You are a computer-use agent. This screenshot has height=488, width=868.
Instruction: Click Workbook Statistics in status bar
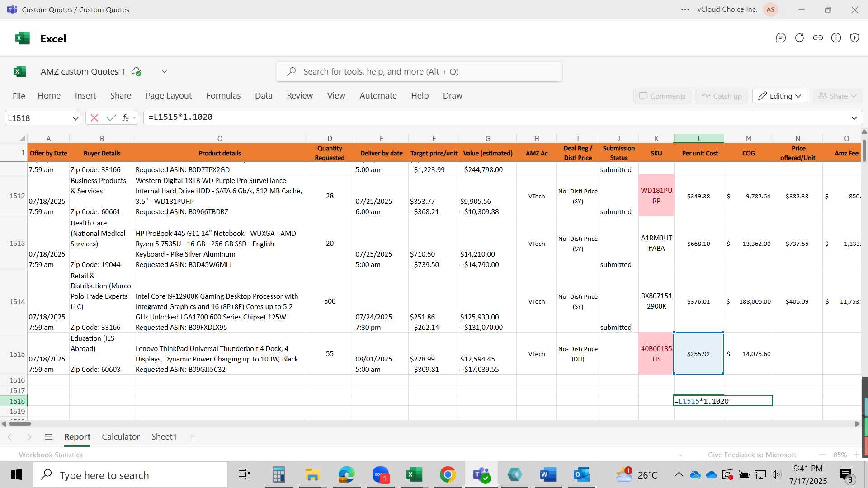[51, 455]
